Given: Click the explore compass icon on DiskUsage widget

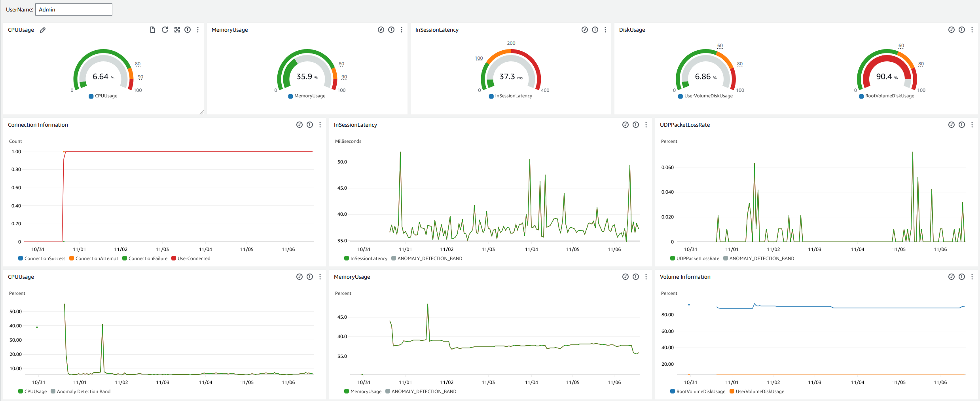Looking at the screenshot, I should point(951,30).
